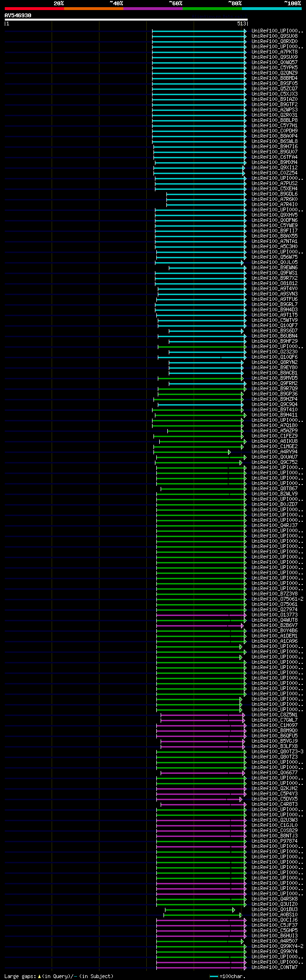Select hit label UniRef100_A1CA96
The width and height of the screenshot is (306, 980).
click(274, 641)
